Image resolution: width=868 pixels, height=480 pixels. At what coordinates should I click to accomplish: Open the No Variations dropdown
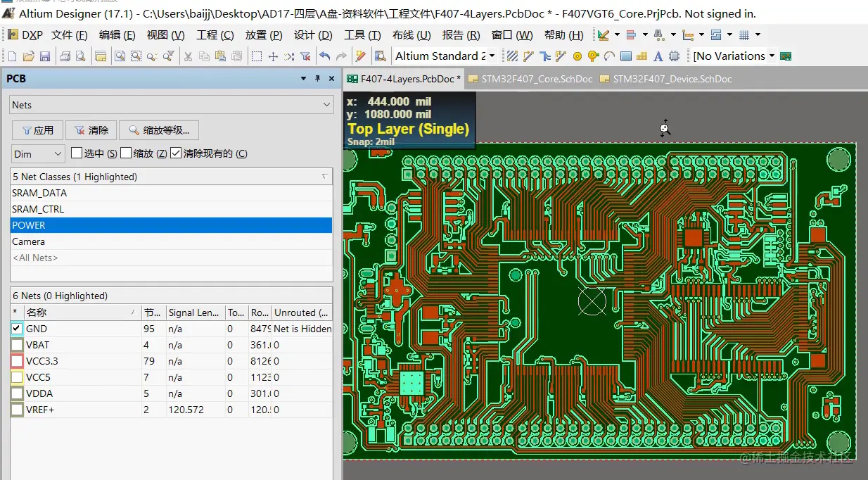734,56
